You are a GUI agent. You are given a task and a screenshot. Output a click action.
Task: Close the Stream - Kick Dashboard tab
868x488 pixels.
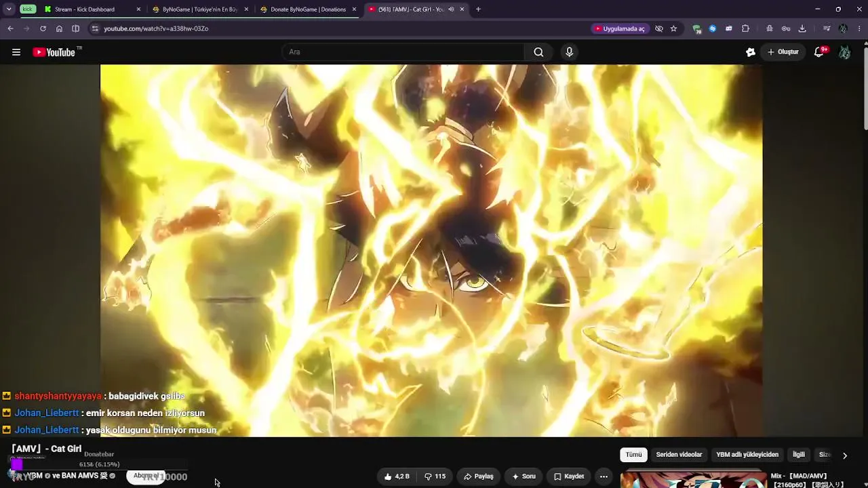pos(139,9)
